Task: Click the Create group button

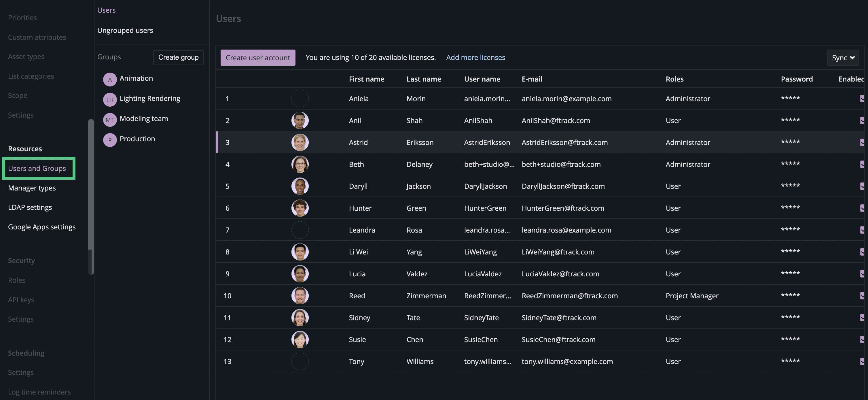Action: tap(178, 57)
